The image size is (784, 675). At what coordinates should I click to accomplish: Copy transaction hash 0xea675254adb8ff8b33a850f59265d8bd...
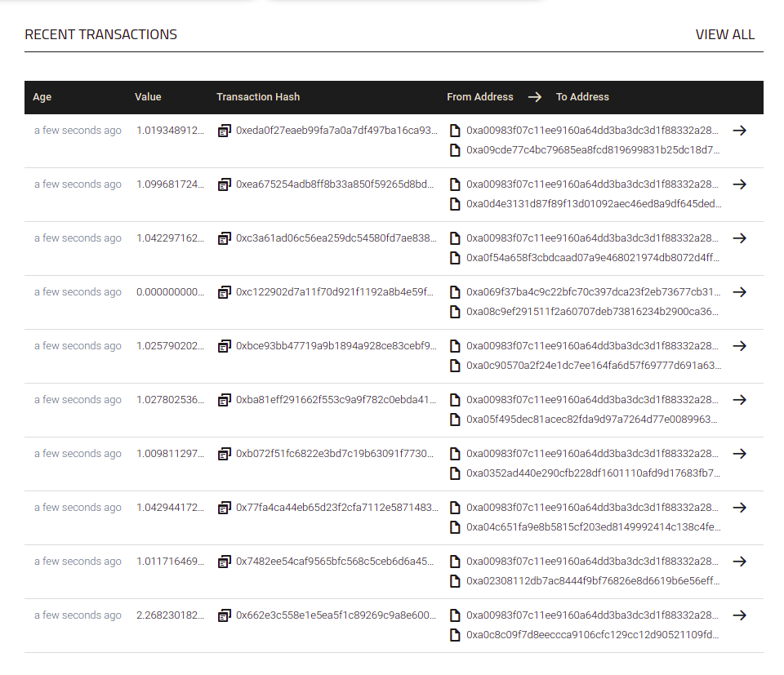pyautogui.click(x=225, y=184)
